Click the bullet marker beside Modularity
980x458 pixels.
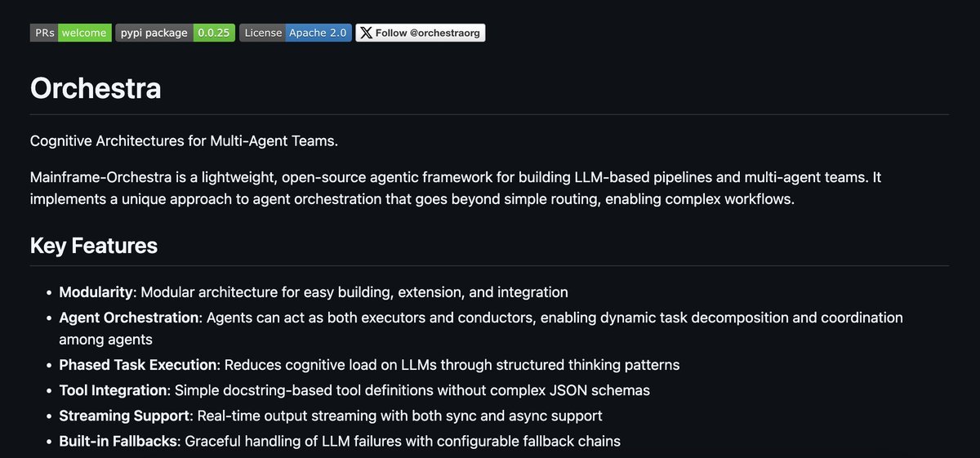pos(46,292)
